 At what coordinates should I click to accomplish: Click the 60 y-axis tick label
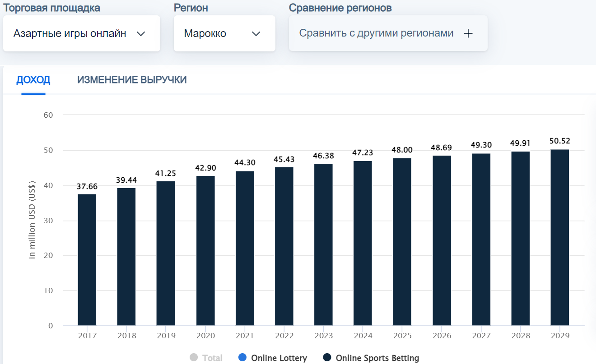[x=48, y=115]
